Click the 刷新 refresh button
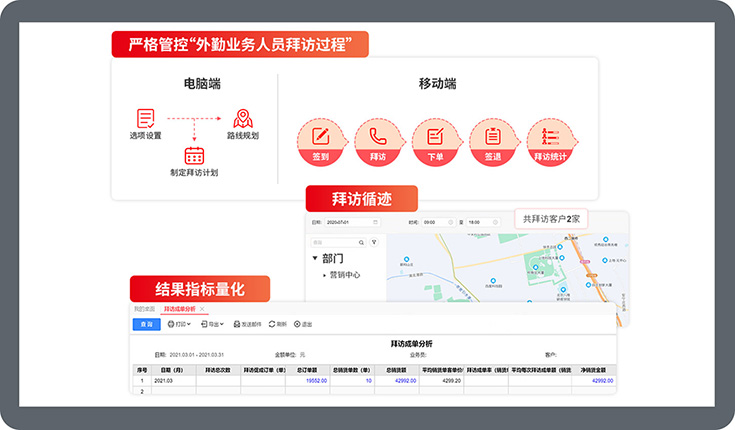 279,324
